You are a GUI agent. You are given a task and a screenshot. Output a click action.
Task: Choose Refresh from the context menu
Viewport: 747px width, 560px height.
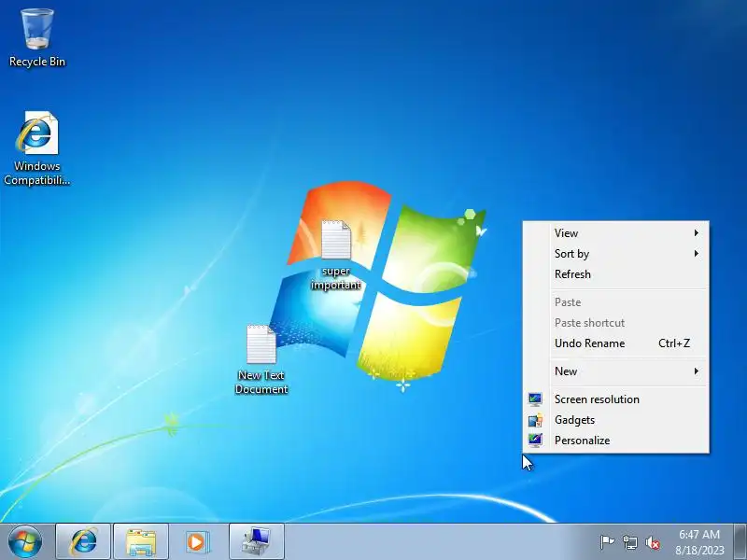[x=616, y=274]
